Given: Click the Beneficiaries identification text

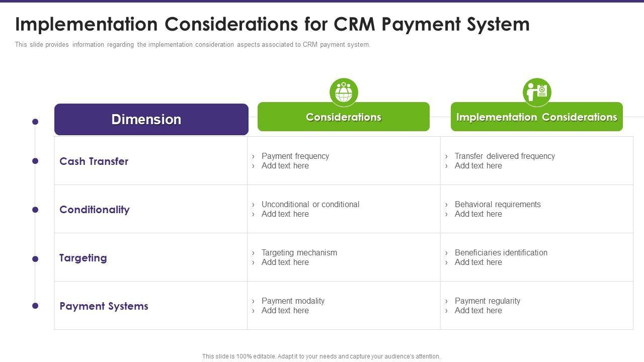Looking at the screenshot, I should click(501, 253).
